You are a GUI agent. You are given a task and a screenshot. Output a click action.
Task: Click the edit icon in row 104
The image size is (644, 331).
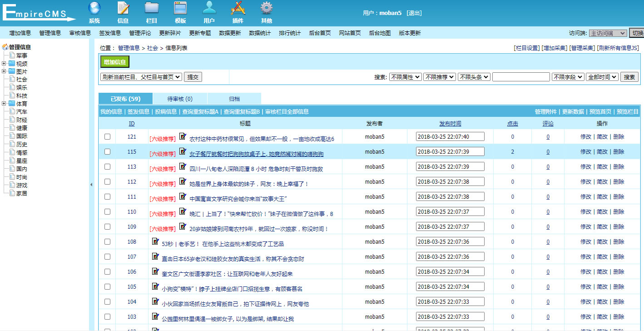pyautogui.click(x=155, y=301)
